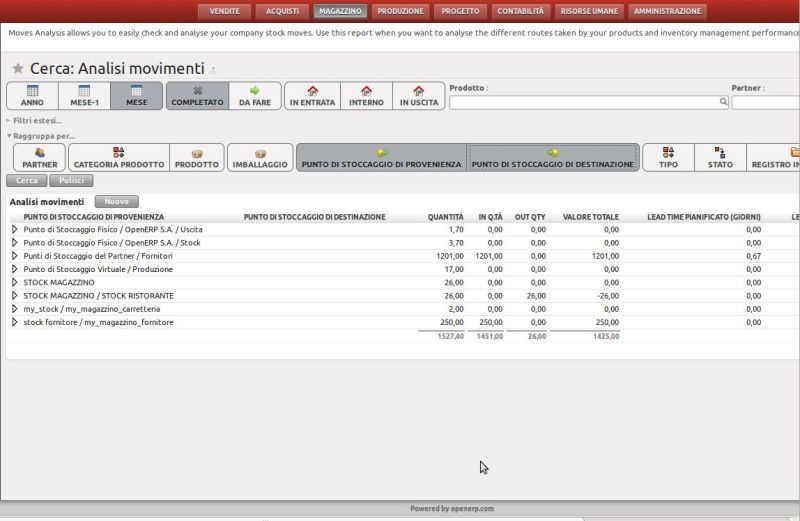Expand the Partner / Fornitori row
Viewport: 800px width, 521px height.
click(x=14, y=256)
